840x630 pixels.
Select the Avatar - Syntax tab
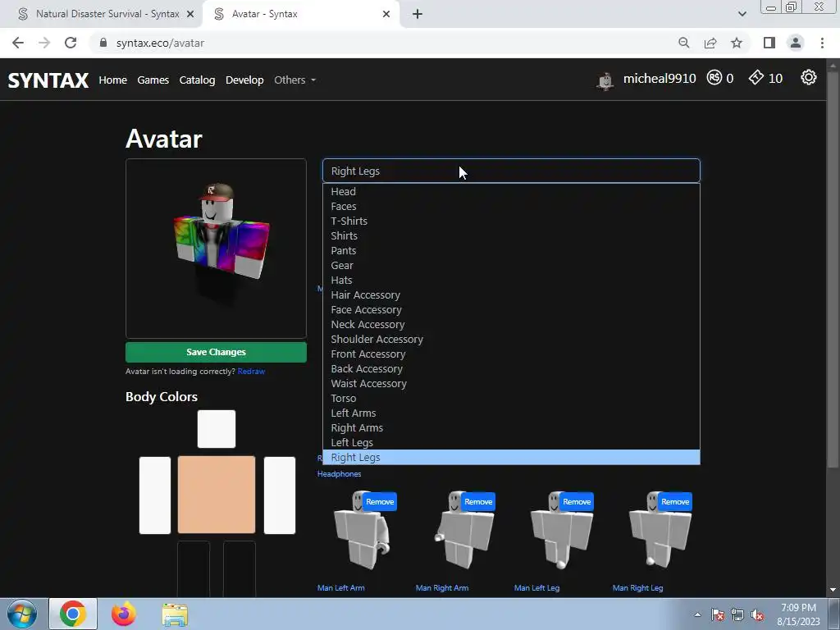point(300,14)
